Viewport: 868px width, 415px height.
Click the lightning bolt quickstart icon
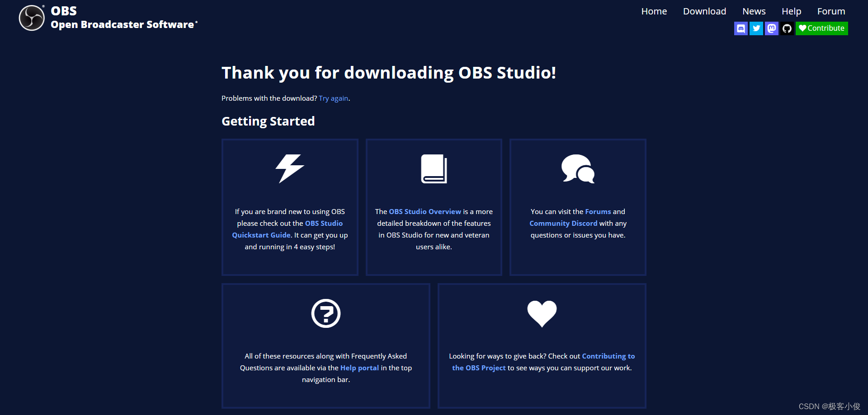tap(290, 169)
